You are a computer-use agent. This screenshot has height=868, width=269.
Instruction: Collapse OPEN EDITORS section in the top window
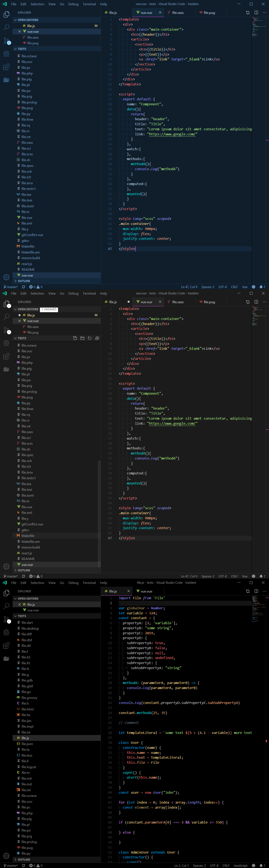(57, 20)
